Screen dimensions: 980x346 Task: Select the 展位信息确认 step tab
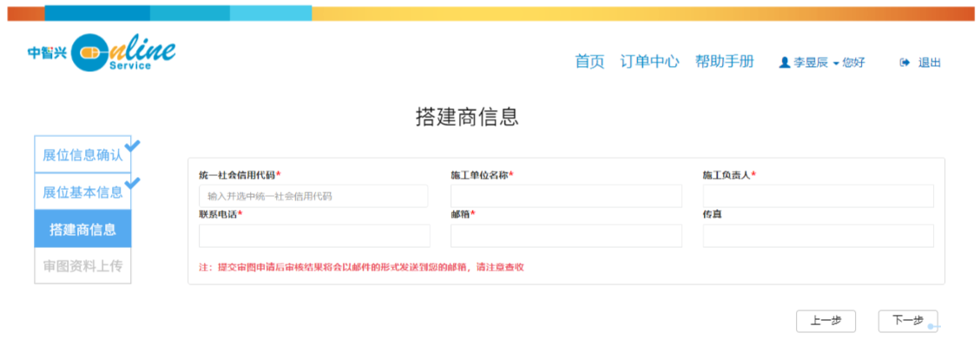pos(82,154)
